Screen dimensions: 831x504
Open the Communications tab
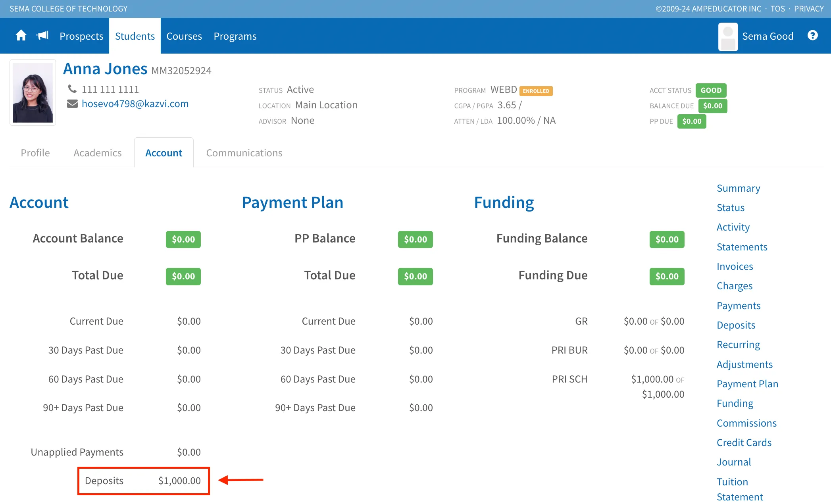click(244, 153)
